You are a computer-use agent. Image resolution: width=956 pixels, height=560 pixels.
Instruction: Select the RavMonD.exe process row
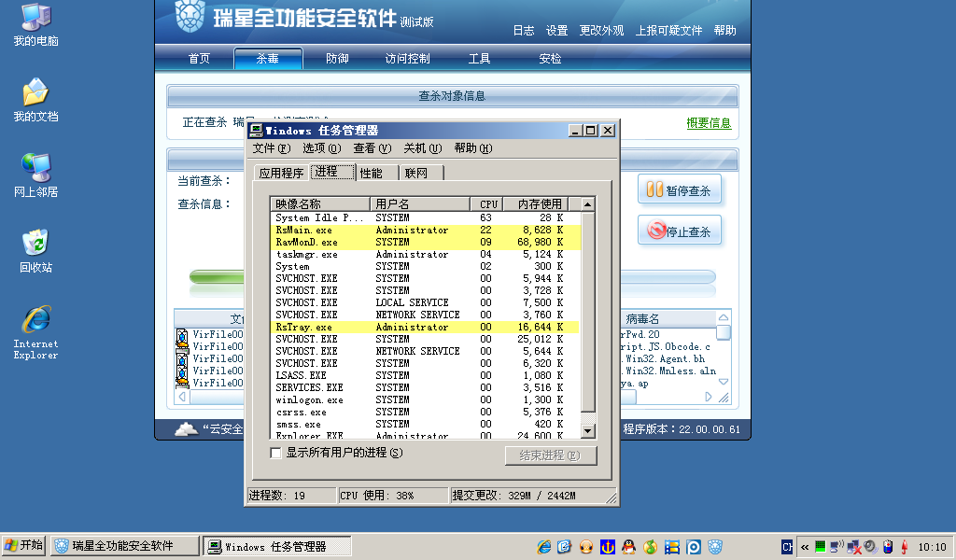coord(425,242)
